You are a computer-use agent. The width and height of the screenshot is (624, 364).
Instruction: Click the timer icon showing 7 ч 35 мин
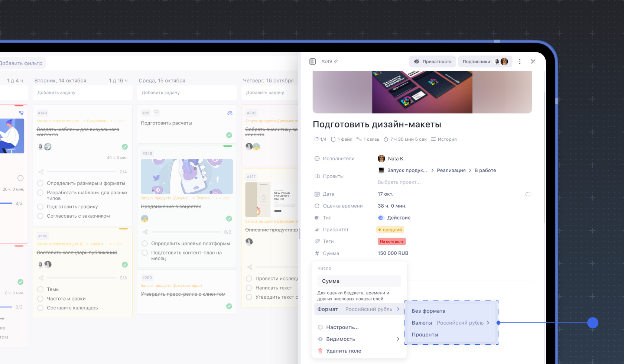click(386, 139)
